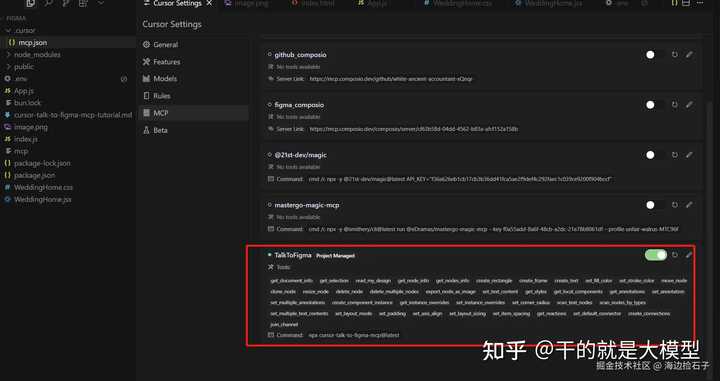Refresh the figma_composio MCP server
This screenshot has height=381, width=720.
click(x=675, y=105)
